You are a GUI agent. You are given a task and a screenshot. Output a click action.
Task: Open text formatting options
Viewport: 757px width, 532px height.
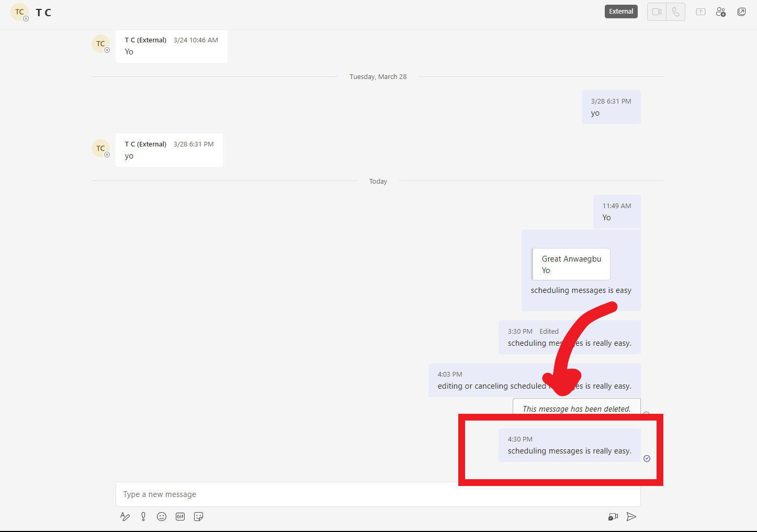tap(125, 516)
